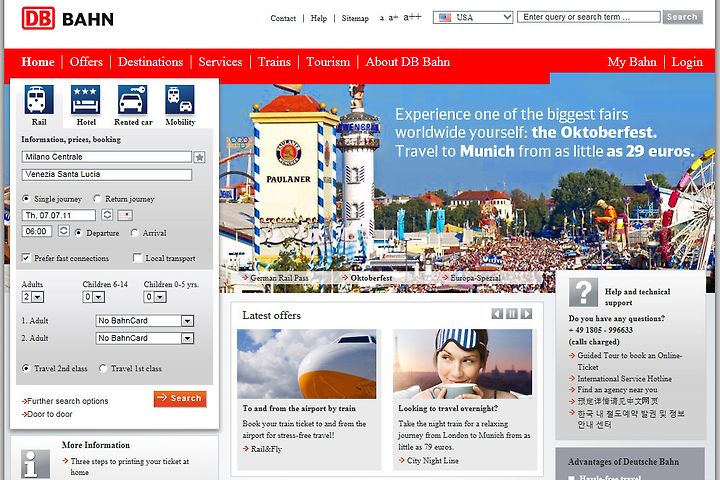Open the 2. Adult BahnCard dropdown

(145, 338)
